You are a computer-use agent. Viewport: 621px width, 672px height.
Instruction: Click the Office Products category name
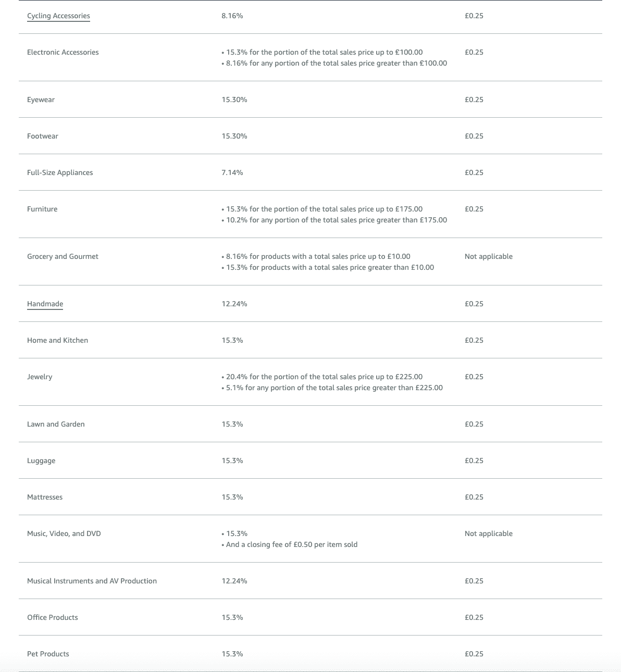(x=53, y=618)
